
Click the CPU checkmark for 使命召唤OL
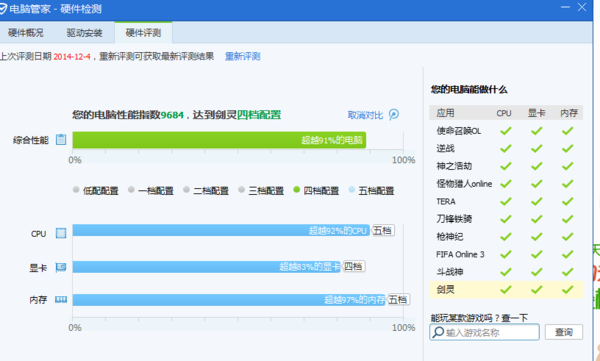(x=506, y=131)
